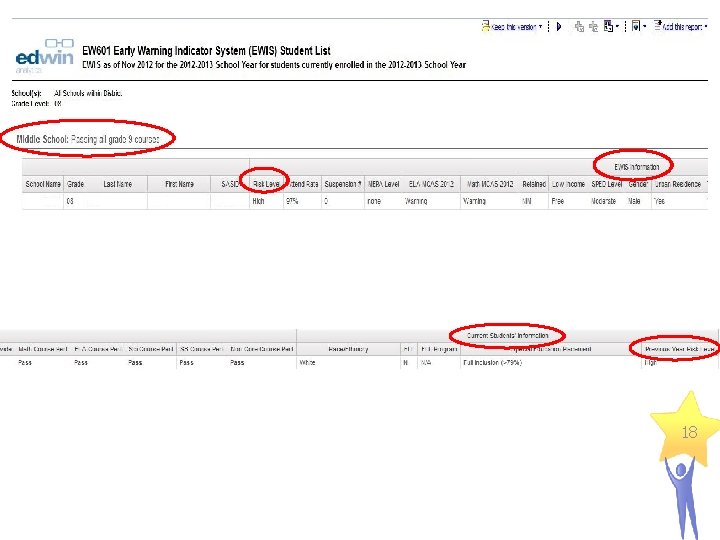Click the First Name column header
This screenshot has width=720, height=540.
[x=180, y=184]
